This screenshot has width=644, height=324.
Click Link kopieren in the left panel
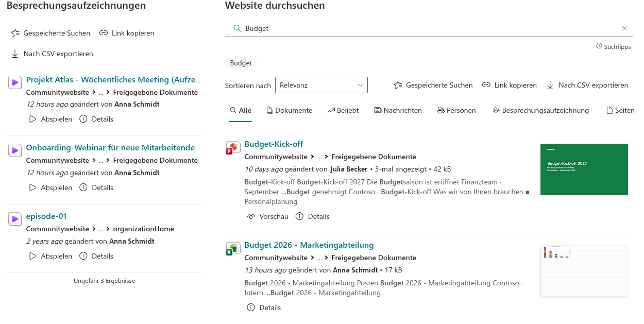tap(127, 33)
